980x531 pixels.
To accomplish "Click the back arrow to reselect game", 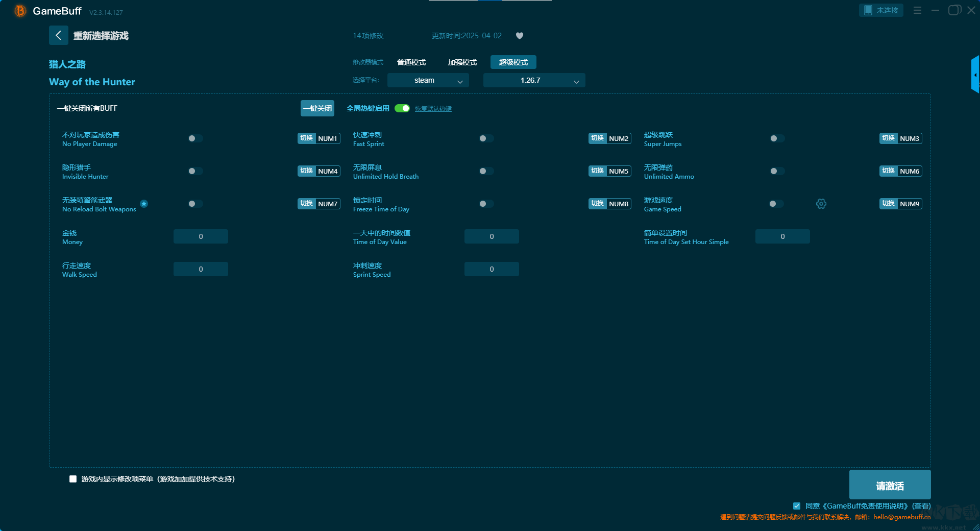I will pos(58,35).
